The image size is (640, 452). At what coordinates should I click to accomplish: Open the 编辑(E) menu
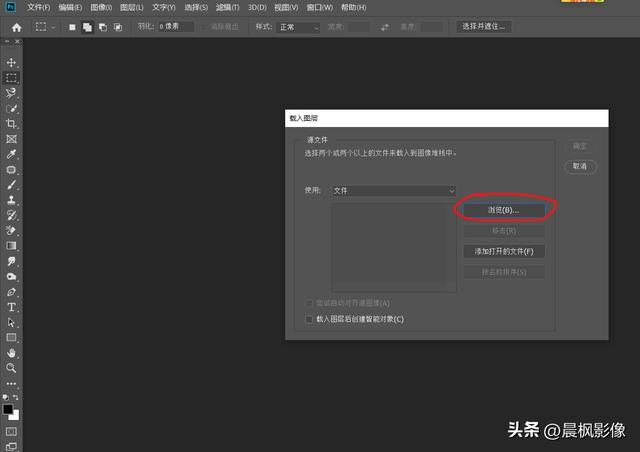70,7
